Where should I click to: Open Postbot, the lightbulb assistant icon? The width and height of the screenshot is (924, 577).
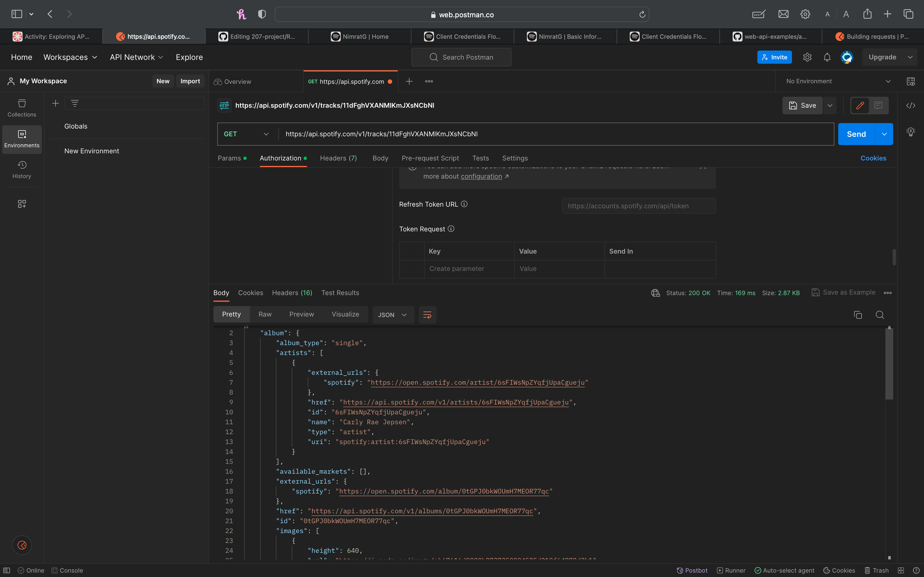[x=911, y=132]
